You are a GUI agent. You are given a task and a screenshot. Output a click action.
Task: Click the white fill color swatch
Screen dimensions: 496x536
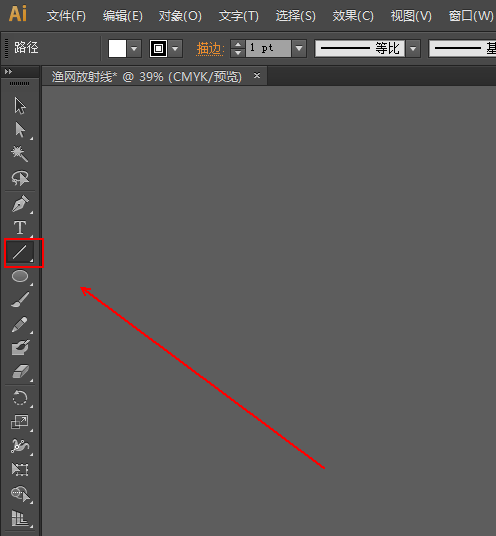point(118,49)
